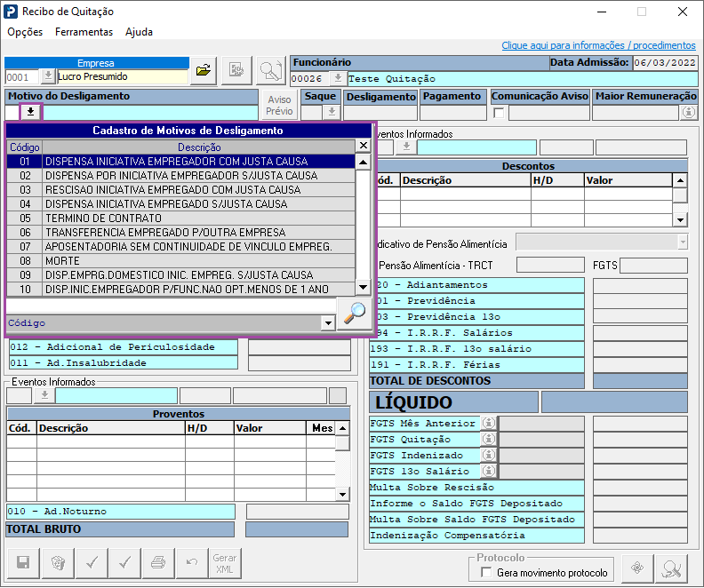Expand the Pensão Alimentícia indicator dropdown

pos(683,242)
